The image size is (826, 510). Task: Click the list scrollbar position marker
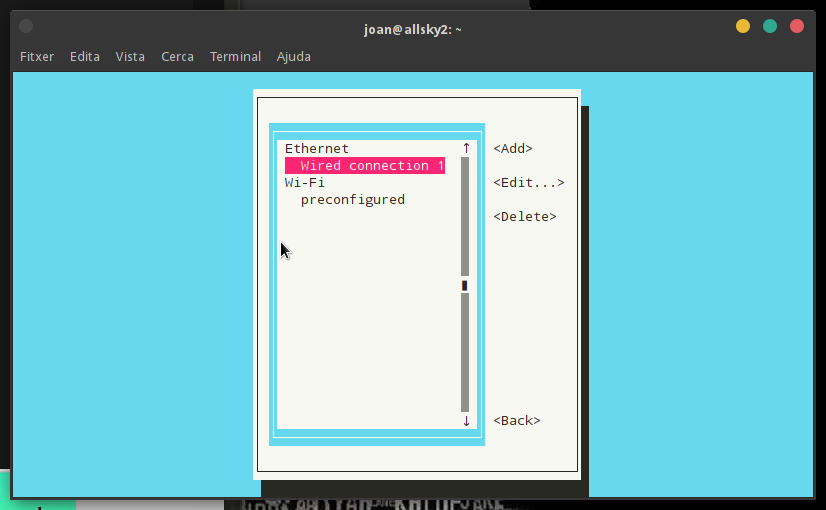pyautogui.click(x=465, y=285)
